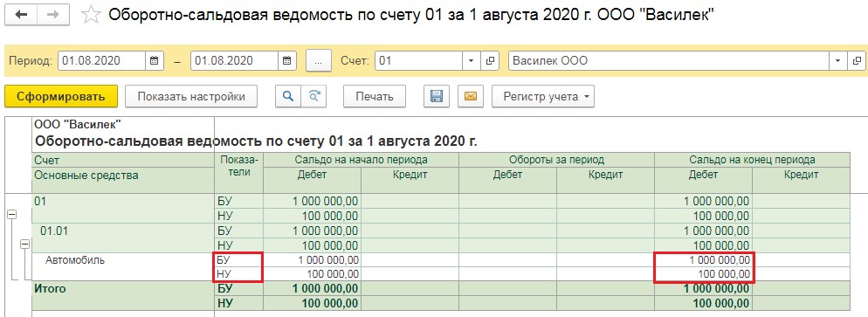868x317 pixels.
Task: Click the find next search icon
Action: 313,96
